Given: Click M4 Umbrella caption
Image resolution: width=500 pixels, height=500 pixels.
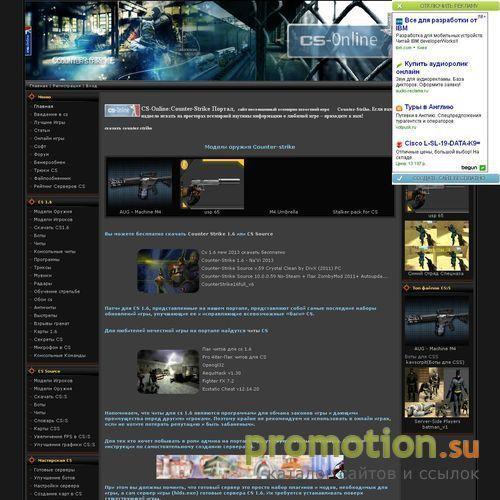Looking at the screenshot, I should pos(284,212).
